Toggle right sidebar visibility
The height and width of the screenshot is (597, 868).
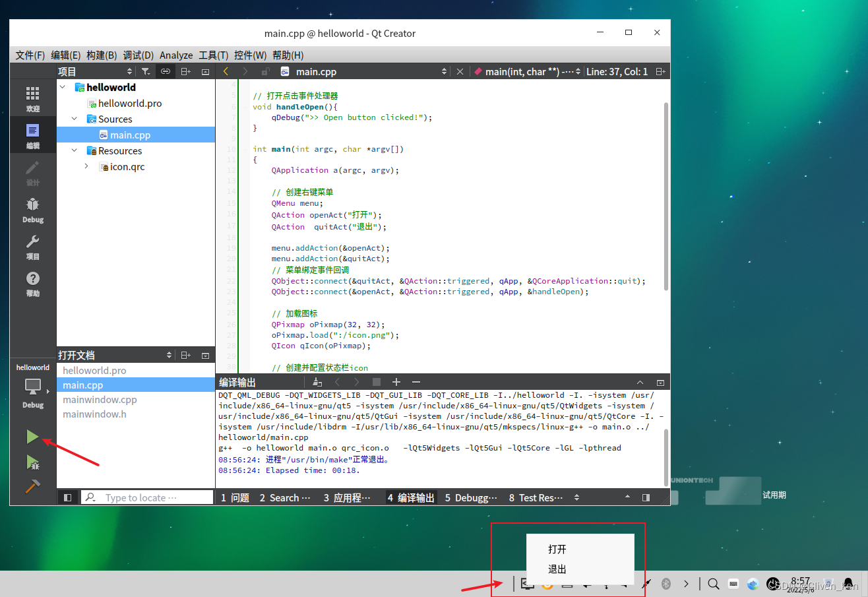(x=646, y=497)
